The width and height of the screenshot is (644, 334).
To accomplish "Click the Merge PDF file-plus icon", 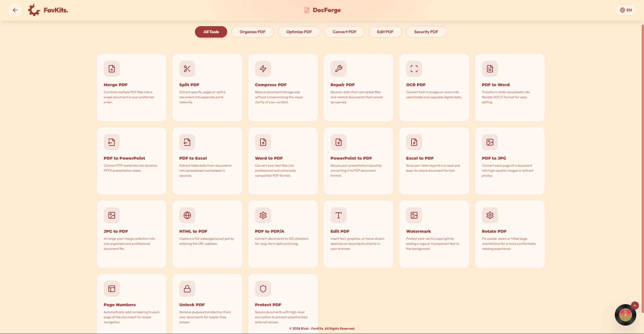I will pos(112,69).
